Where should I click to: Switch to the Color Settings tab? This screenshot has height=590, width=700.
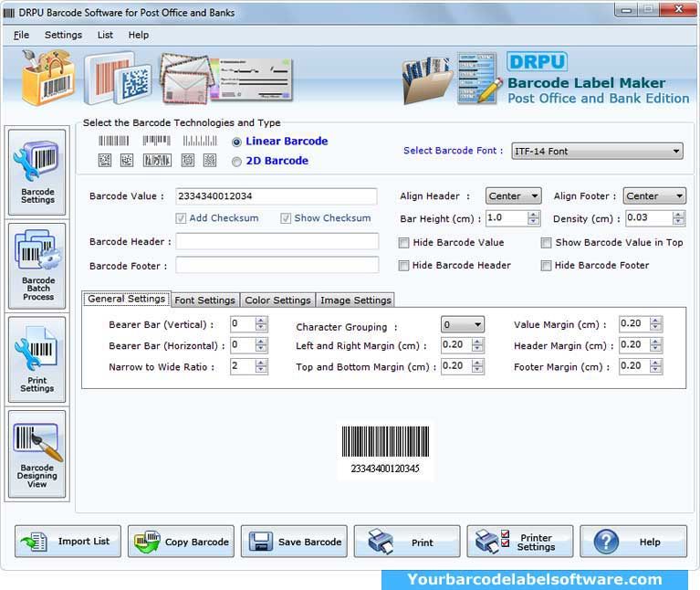[277, 300]
